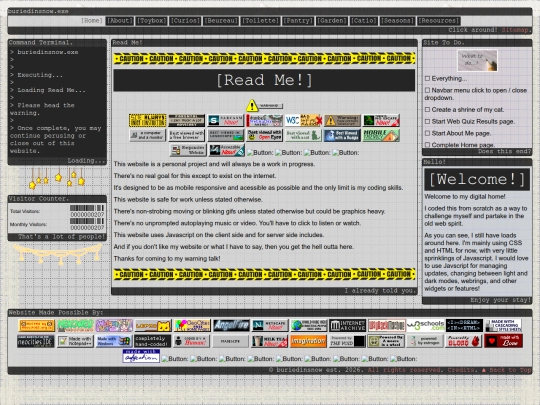The width and height of the screenshot is (540, 405).
Task: Open the [Toybox] navbar menu
Action: [152, 21]
